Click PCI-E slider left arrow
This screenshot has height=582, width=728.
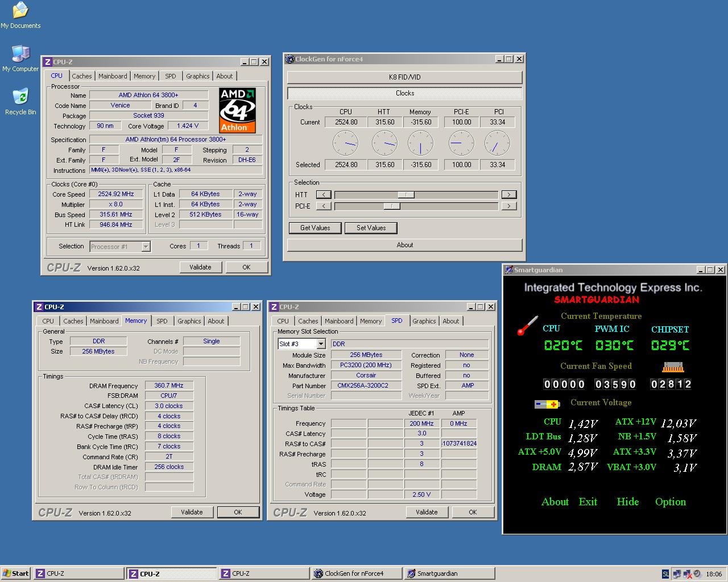[x=324, y=206]
